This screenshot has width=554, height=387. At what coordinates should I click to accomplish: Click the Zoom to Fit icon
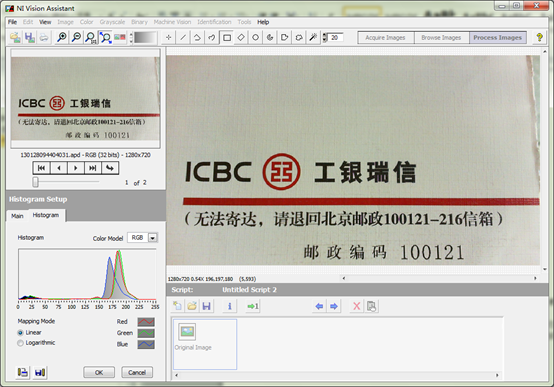point(105,37)
